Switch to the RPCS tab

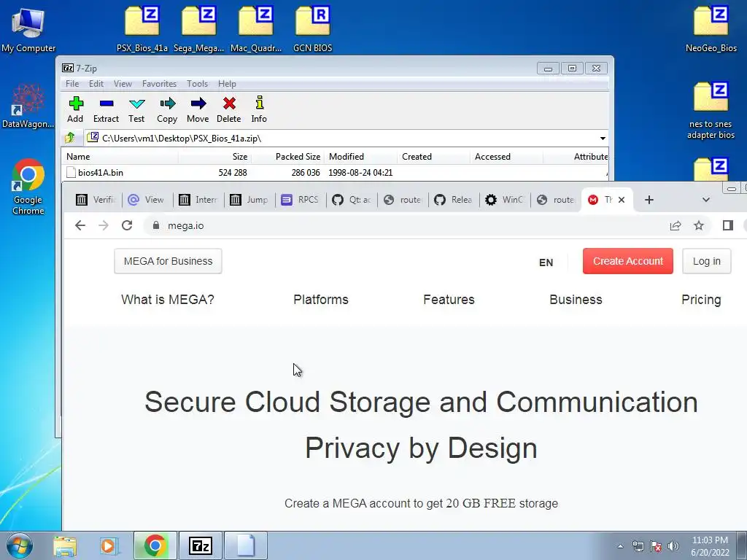tap(300, 200)
